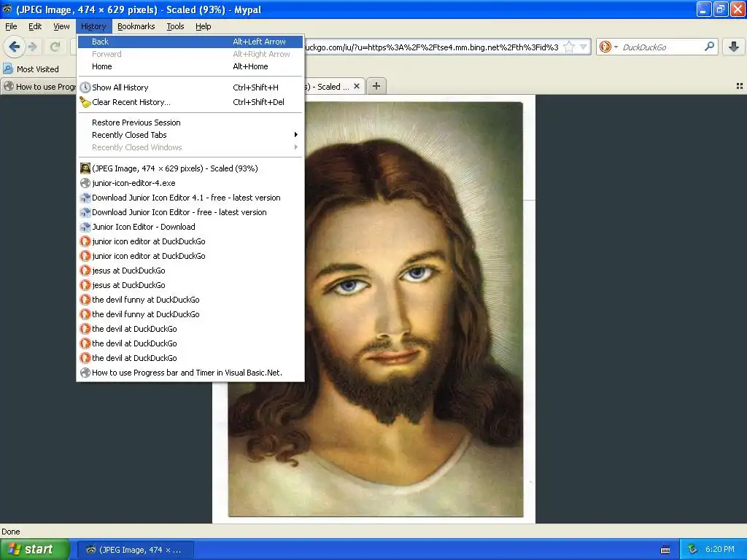Open second junior icon editor at DuckDuckGo entry

click(x=190, y=256)
